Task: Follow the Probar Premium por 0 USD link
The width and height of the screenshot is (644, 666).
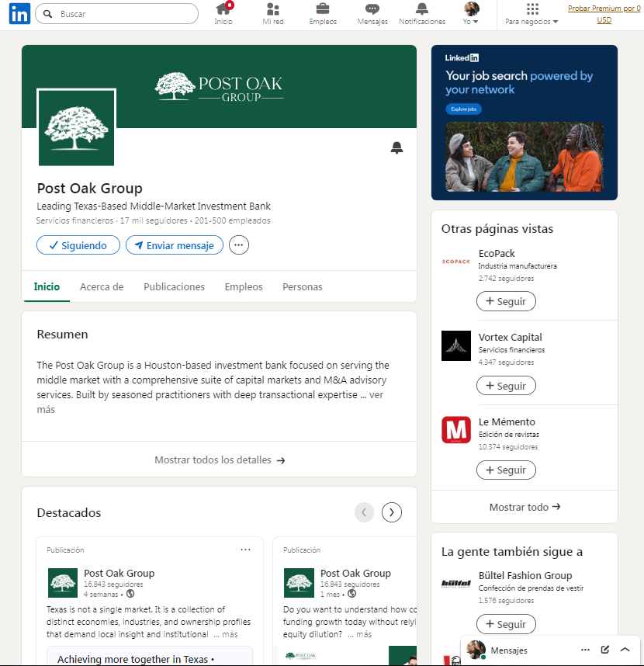Action: [604, 14]
